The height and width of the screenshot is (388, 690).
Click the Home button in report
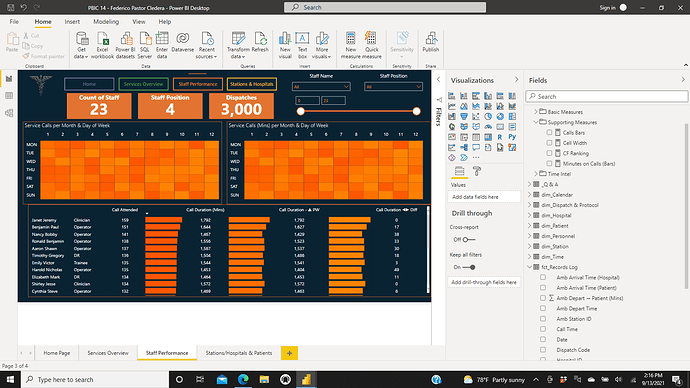click(x=89, y=84)
